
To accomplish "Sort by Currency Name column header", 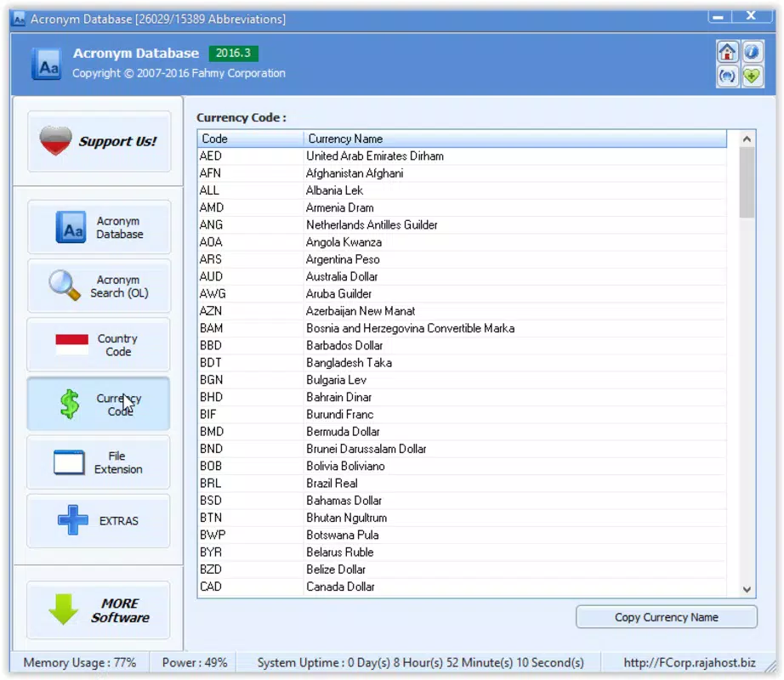I will tap(515, 139).
